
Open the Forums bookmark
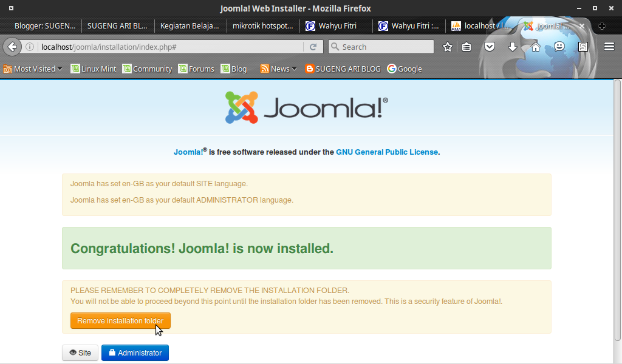click(x=196, y=69)
